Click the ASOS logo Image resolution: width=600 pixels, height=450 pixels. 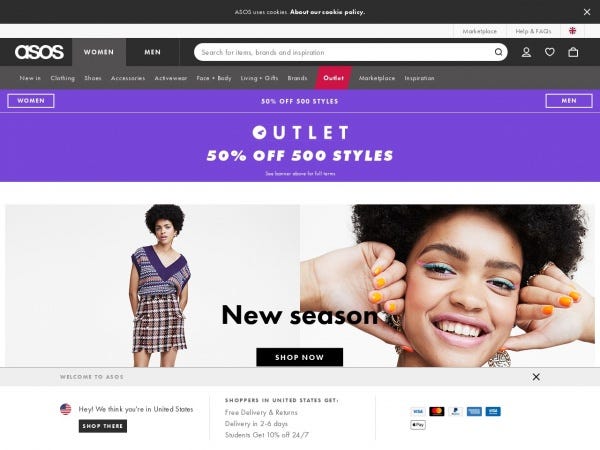[x=39, y=52]
